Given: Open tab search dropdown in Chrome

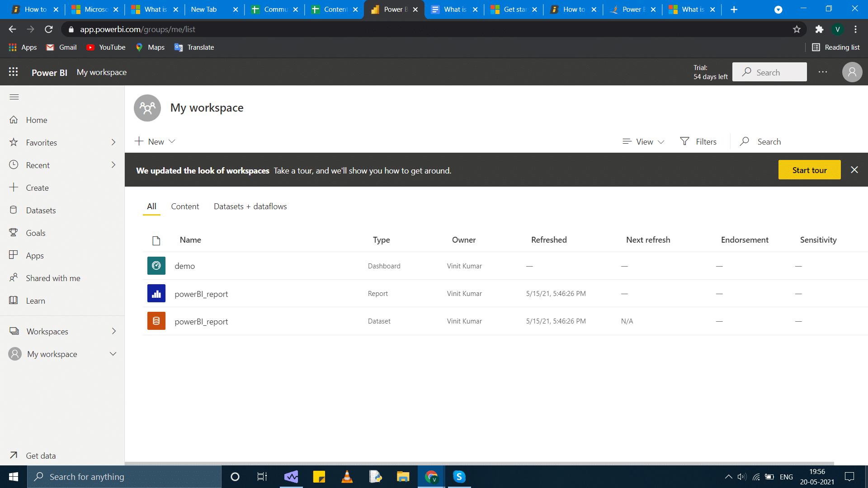Looking at the screenshot, I should [778, 9].
